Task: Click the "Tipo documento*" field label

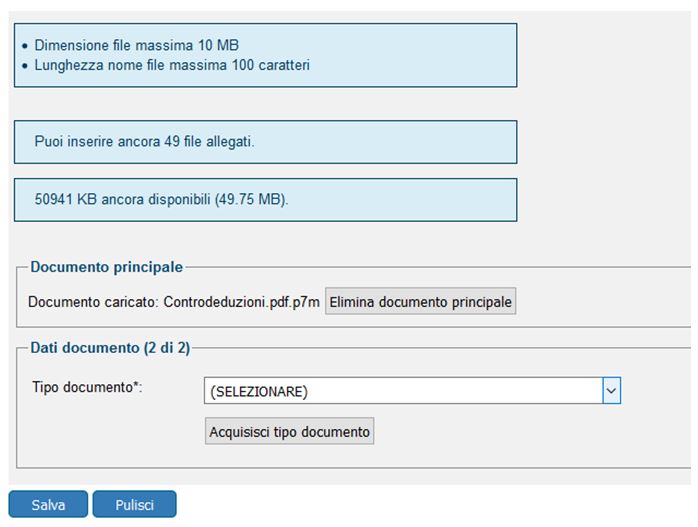Action: point(87,387)
